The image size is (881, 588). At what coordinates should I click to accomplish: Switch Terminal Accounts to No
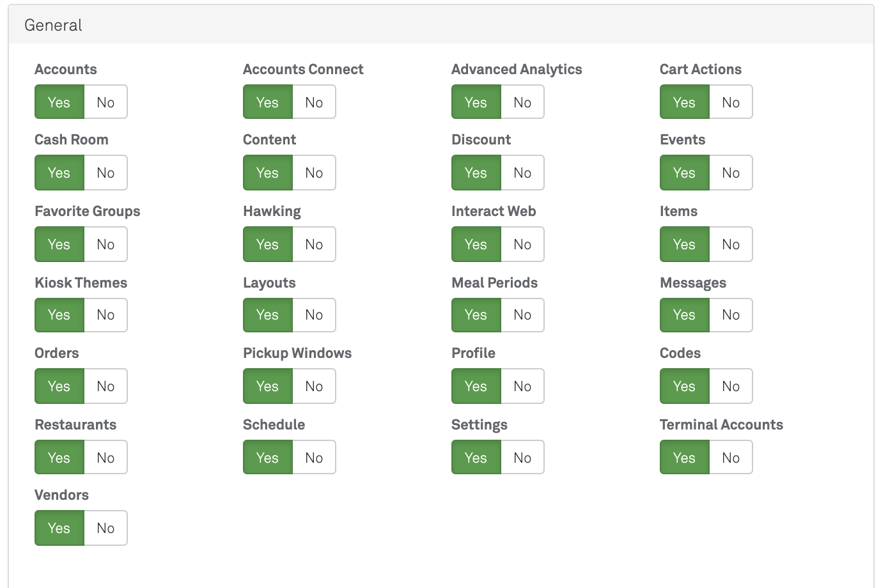point(731,458)
